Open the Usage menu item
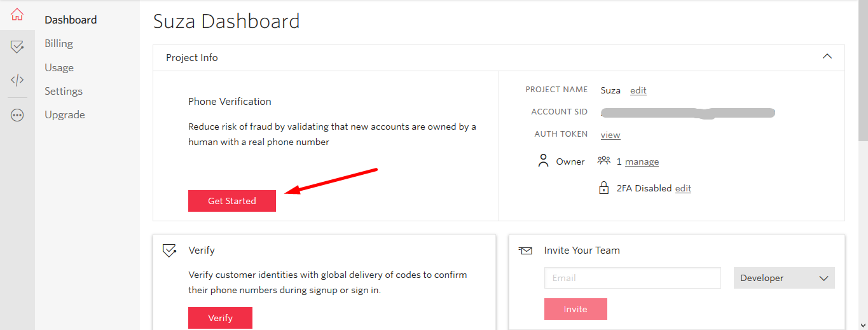This screenshot has width=868, height=330. (59, 67)
